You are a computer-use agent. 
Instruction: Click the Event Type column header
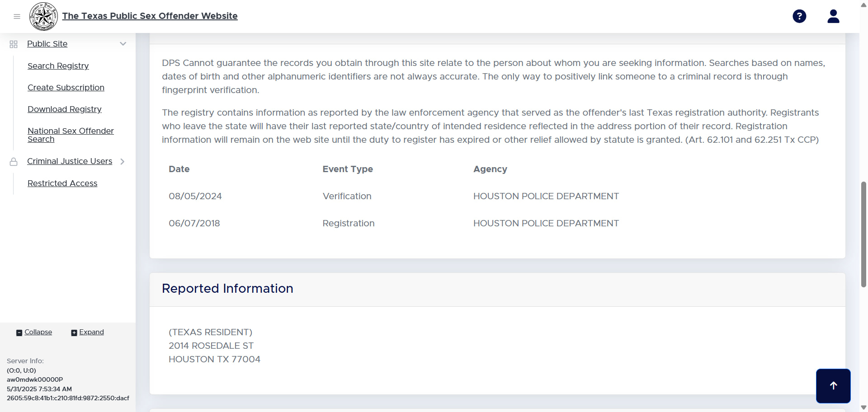tap(348, 169)
